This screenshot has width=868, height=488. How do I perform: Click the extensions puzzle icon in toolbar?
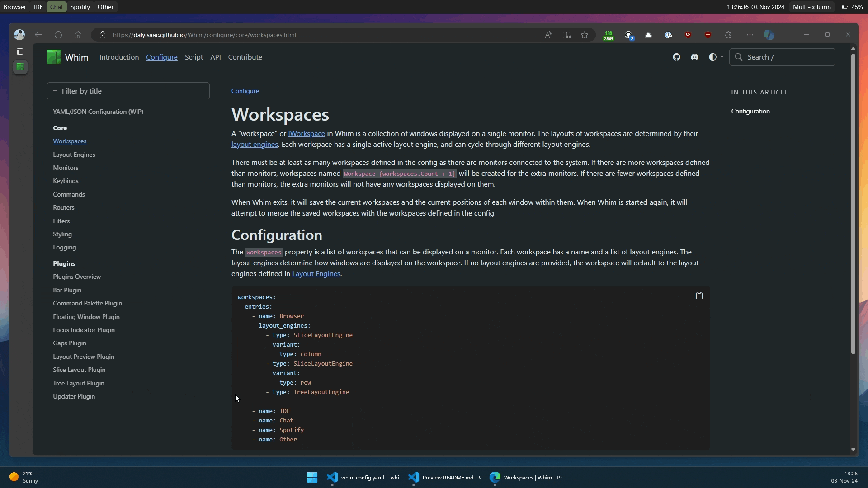pyautogui.click(x=728, y=34)
